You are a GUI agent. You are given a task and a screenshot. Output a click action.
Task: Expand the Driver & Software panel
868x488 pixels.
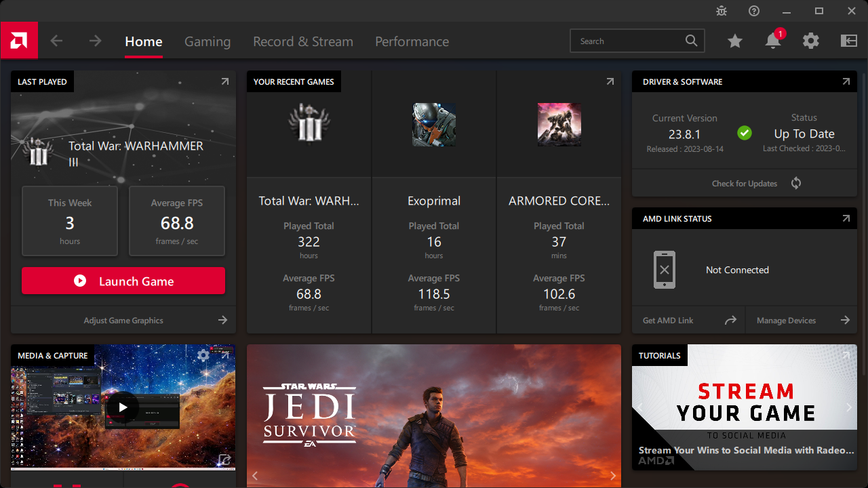846,81
